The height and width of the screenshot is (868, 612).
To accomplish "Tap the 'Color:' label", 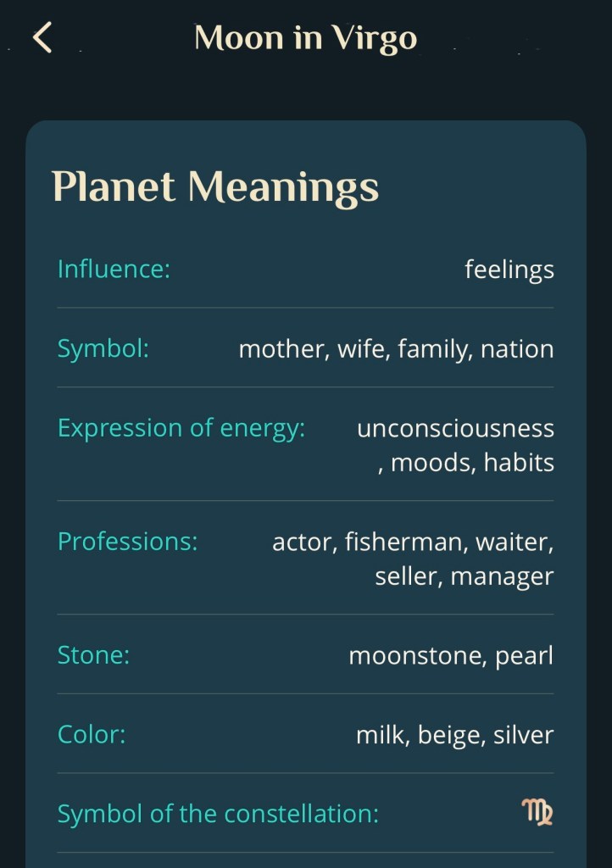I will coord(91,734).
